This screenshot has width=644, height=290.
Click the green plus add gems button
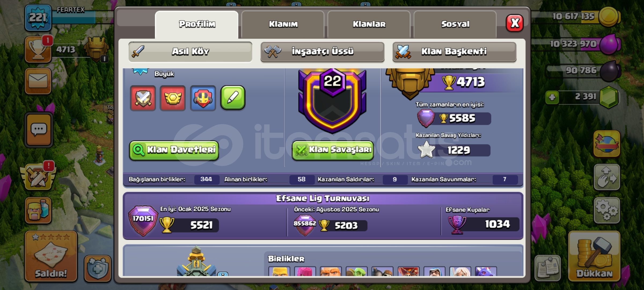552,97
